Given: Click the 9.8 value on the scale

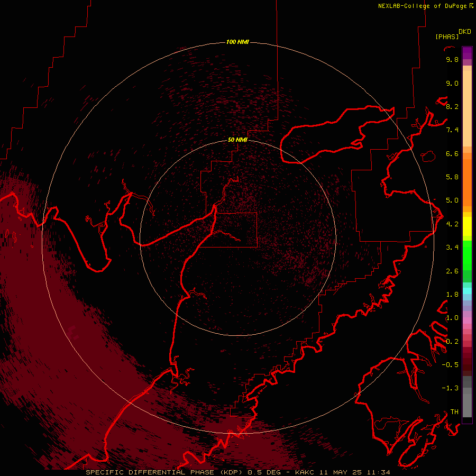Looking at the screenshot, I should point(452,59).
